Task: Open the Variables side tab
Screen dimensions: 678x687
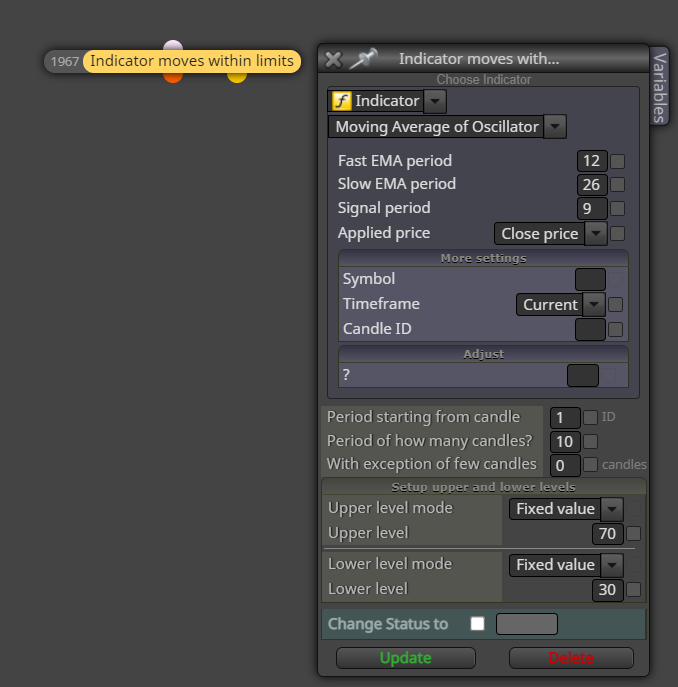Action: click(x=660, y=87)
